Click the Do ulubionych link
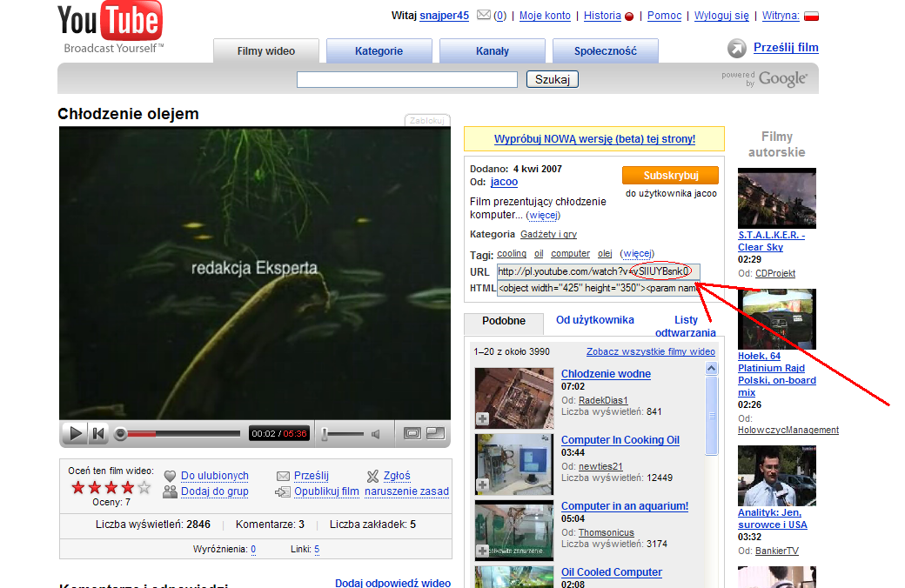Viewport: 905px width, 588px height. 215,476
